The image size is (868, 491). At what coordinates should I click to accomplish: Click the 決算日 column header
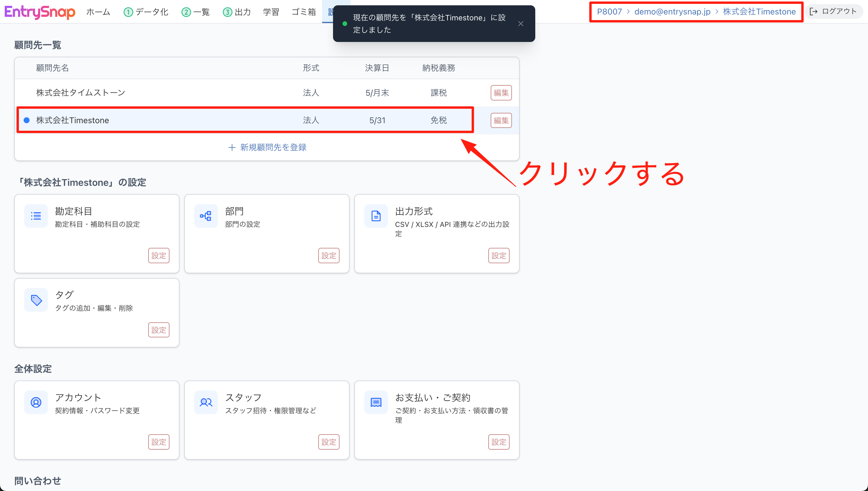tap(377, 68)
